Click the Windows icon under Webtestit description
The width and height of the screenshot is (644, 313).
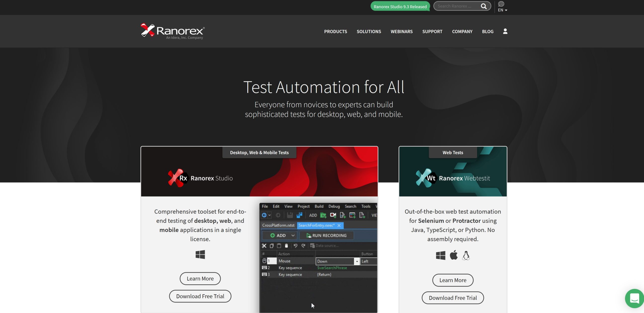(x=440, y=255)
